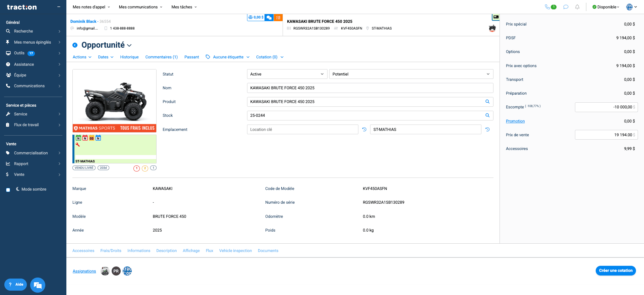Open the Aucune étiquette dropdown

(231, 57)
